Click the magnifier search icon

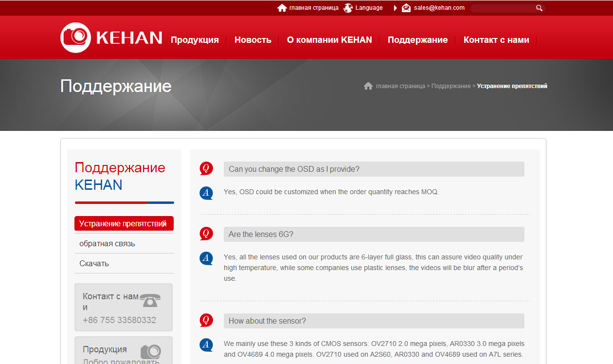pyautogui.click(x=539, y=8)
